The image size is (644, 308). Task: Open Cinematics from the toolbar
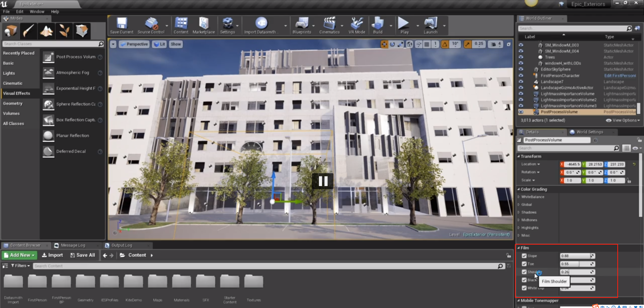[329, 25]
